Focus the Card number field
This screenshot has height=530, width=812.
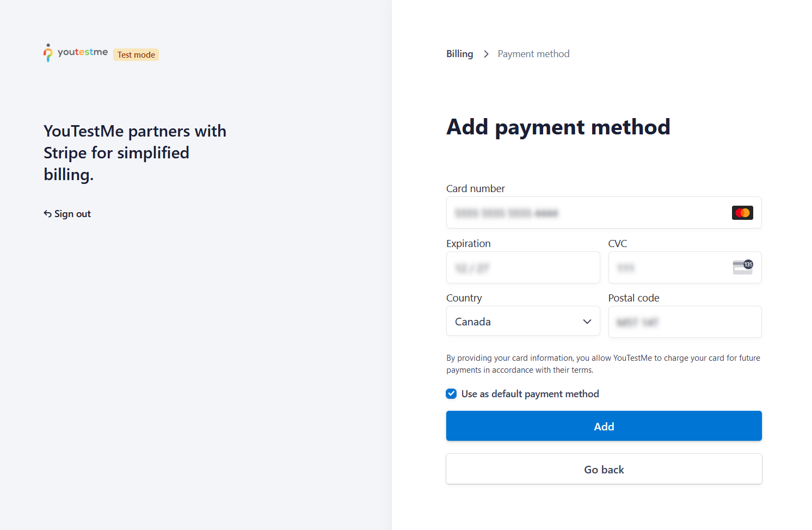pos(588,213)
